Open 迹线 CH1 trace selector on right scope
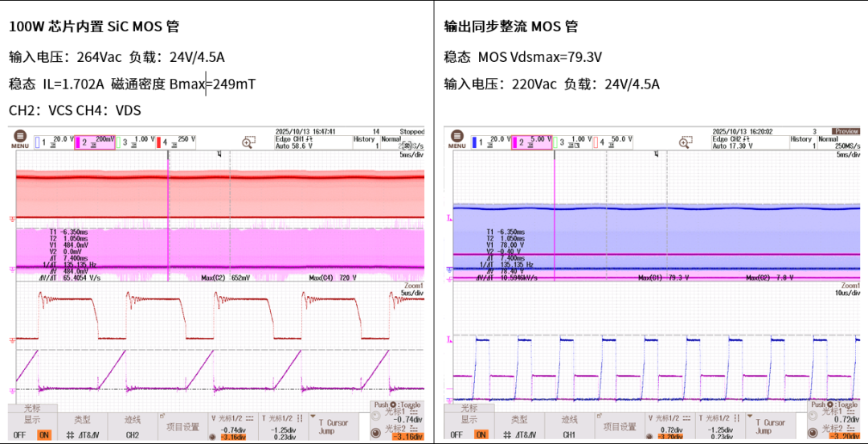Viewport: 868px width, 444px height. (x=569, y=426)
